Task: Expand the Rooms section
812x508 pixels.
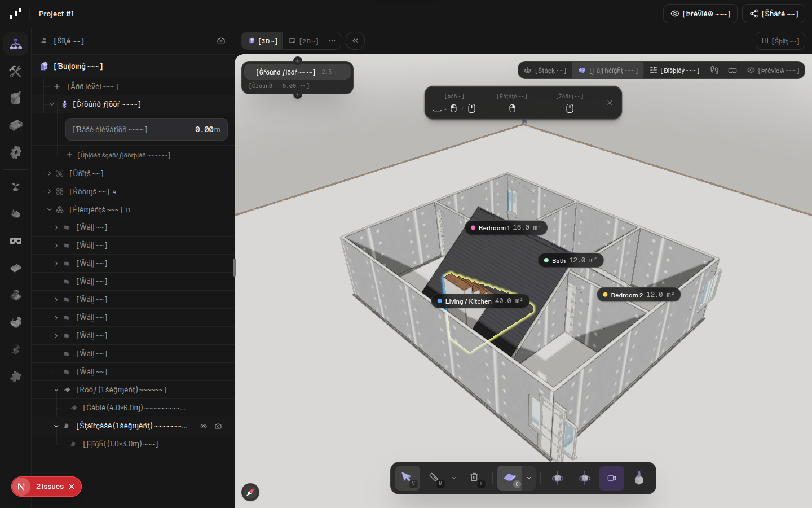Action: [x=50, y=191]
